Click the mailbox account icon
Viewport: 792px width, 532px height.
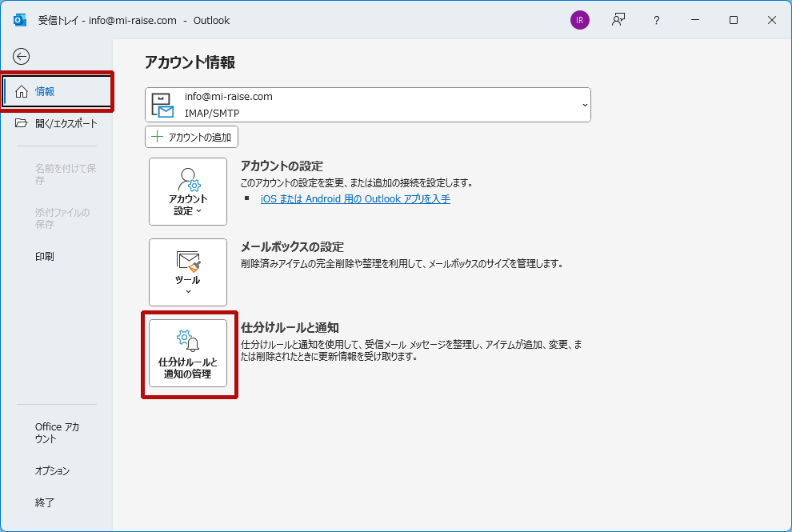162,105
